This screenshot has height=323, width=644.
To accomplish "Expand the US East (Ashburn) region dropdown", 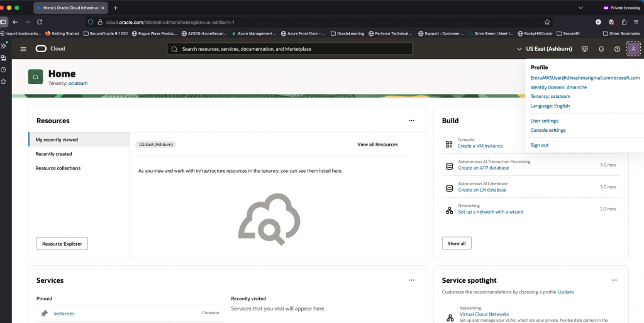I will click(x=545, y=49).
